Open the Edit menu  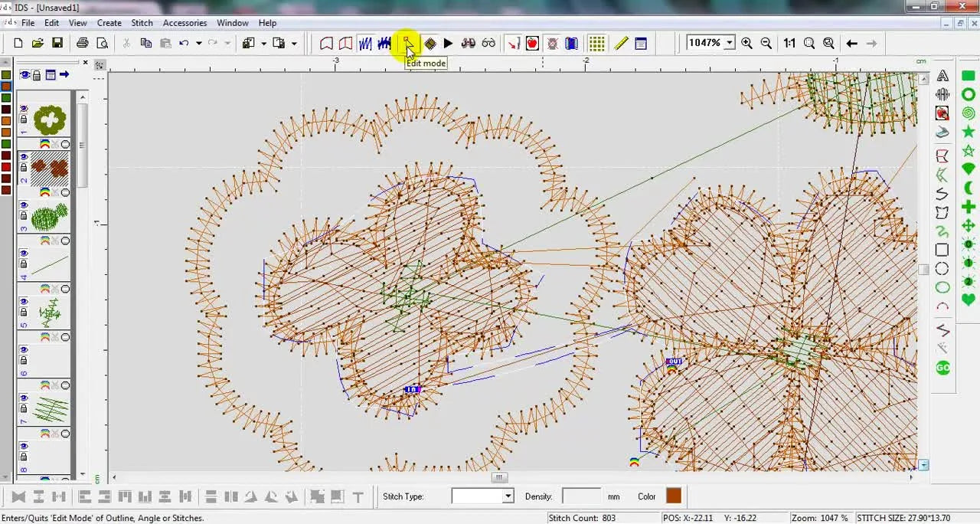pyautogui.click(x=51, y=23)
